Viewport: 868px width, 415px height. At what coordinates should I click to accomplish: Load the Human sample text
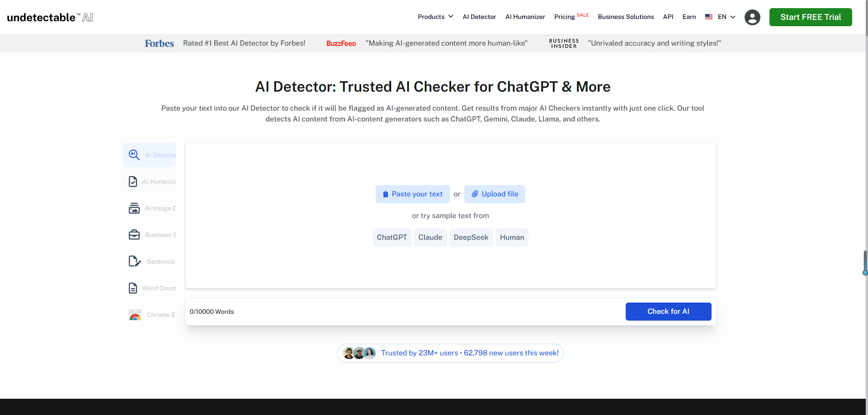tap(512, 238)
